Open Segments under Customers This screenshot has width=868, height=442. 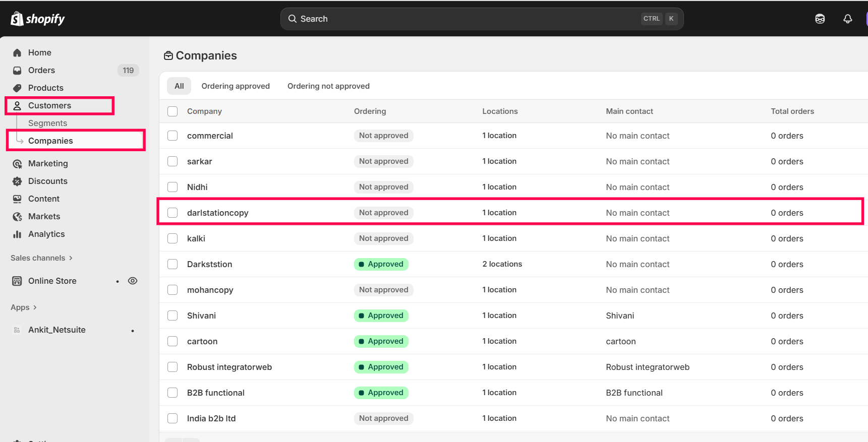pyautogui.click(x=47, y=123)
